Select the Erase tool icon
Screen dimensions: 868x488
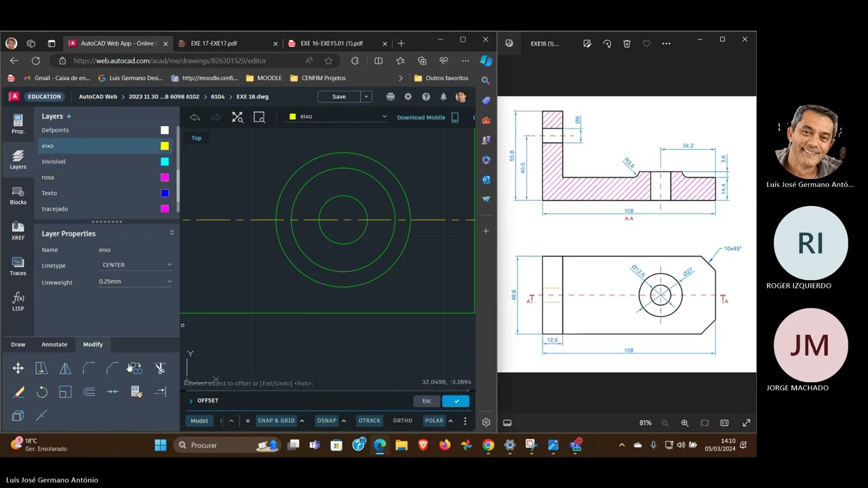click(18, 392)
